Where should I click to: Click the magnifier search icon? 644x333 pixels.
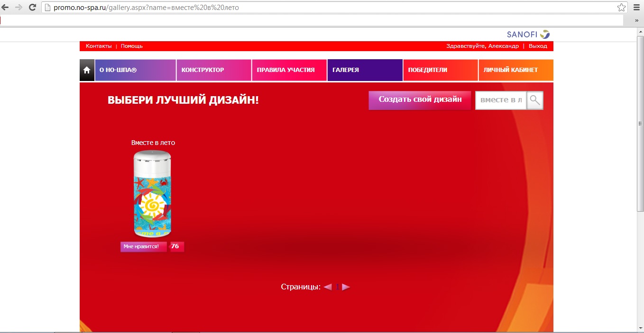(x=535, y=100)
